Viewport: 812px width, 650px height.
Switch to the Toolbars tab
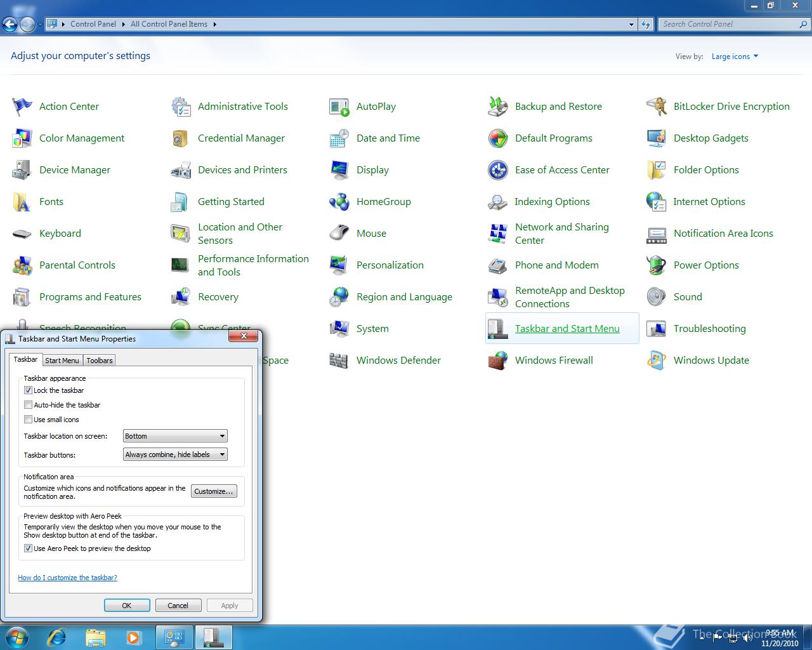tap(100, 361)
